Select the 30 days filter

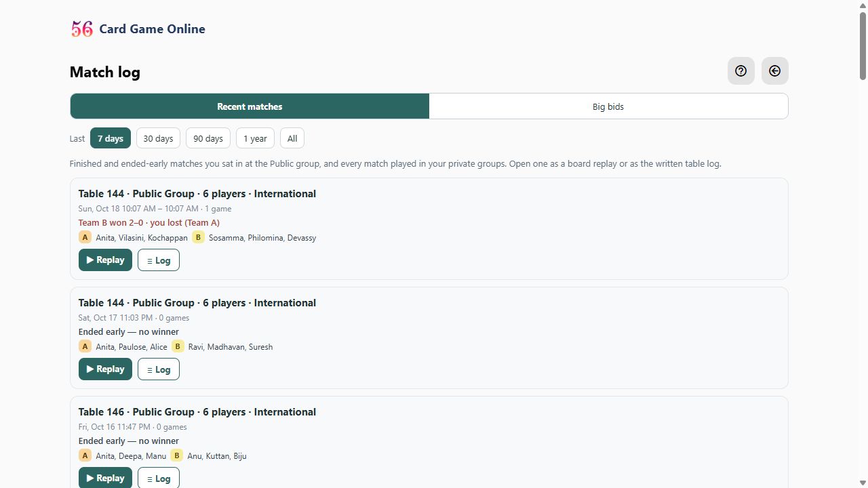click(158, 138)
